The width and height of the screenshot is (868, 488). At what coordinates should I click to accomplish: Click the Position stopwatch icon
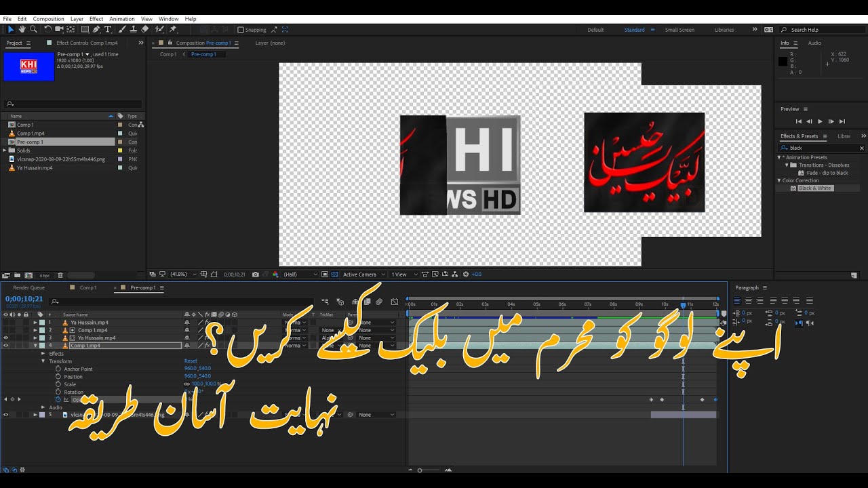tap(58, 376)
